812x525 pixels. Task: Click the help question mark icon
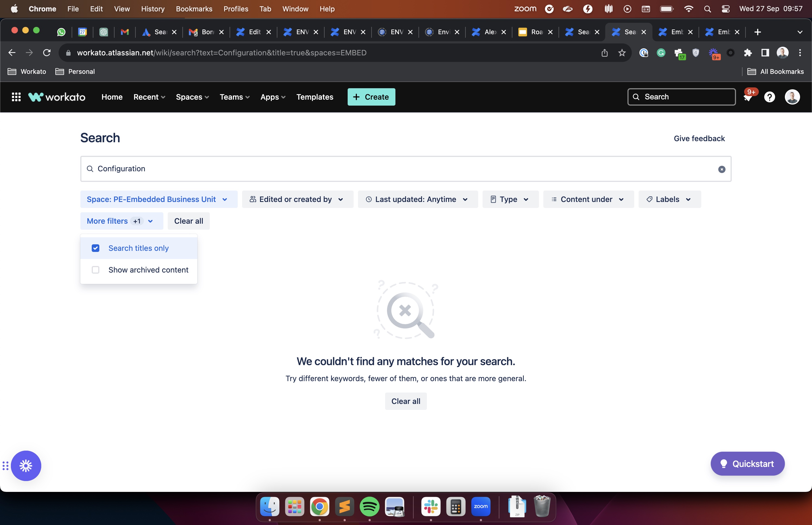pyautogui.click(x=770, y=97)
